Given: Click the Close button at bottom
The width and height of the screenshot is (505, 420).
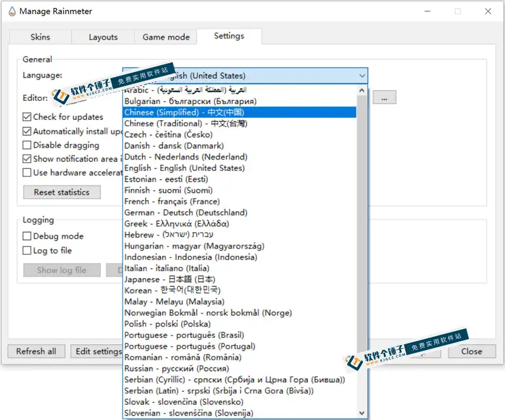Looking at the screenshot, I should pos(472,351).
